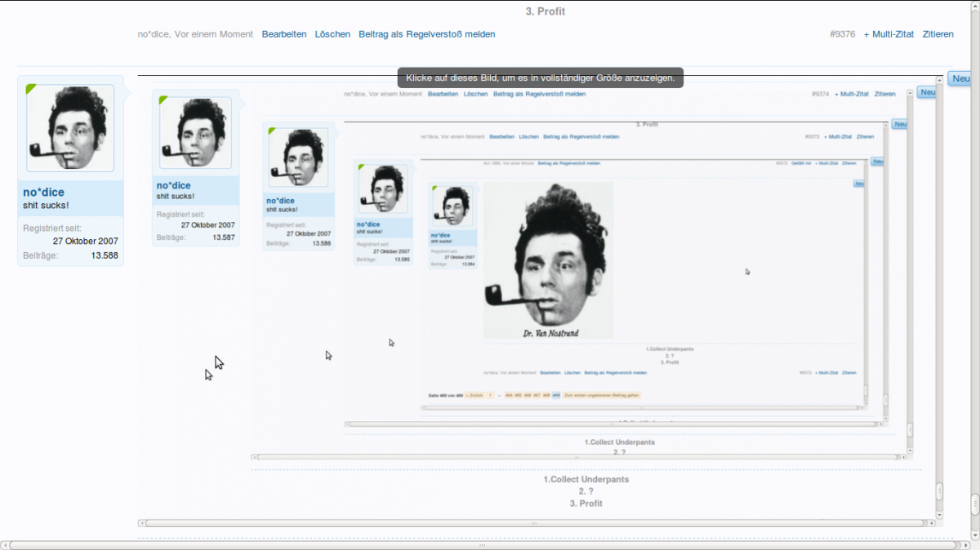980x550 pixels.
Task: Click the green online indicator on largest avatar
Action: point(31,88)
